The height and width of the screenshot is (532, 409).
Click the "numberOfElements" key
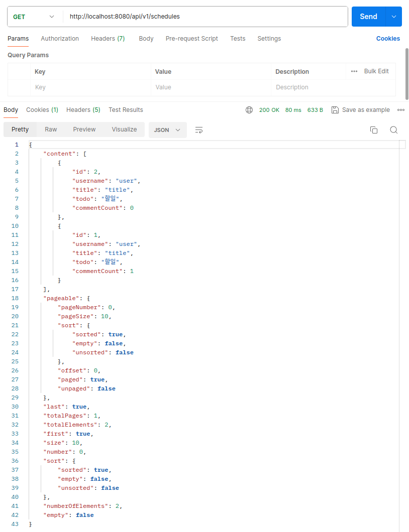coord(77,506)
